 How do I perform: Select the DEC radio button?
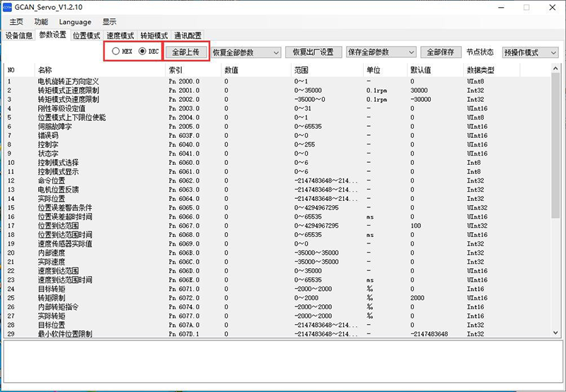[142, 52]
